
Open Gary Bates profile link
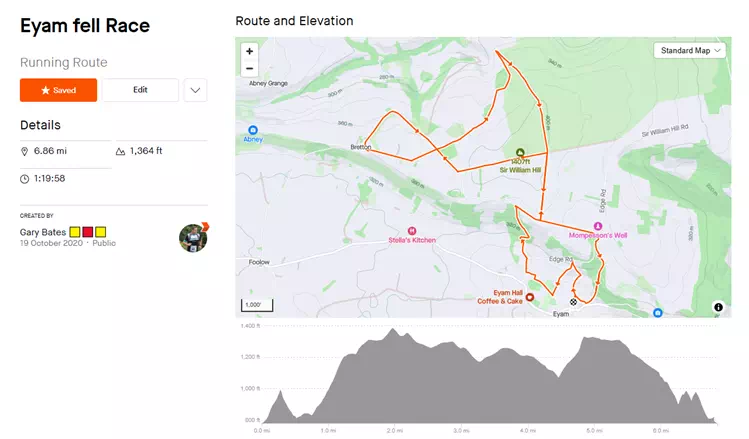click(41, 232)
